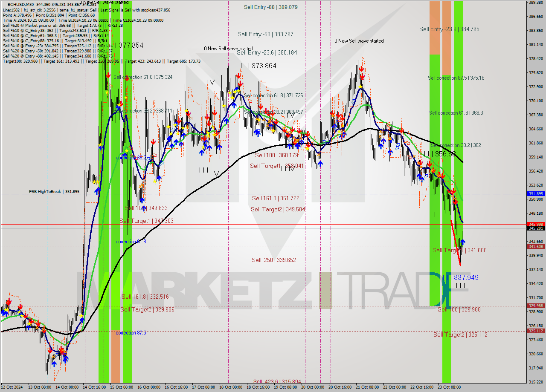Click the red 345.998 price axis tag
Viewport: 546px width, 392px height.
(x=536, y=224)
